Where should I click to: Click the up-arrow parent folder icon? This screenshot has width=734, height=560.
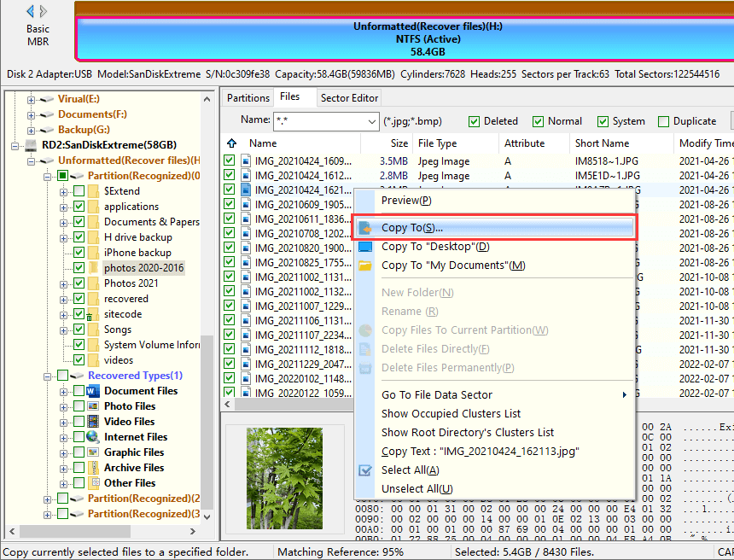point(231,143)
